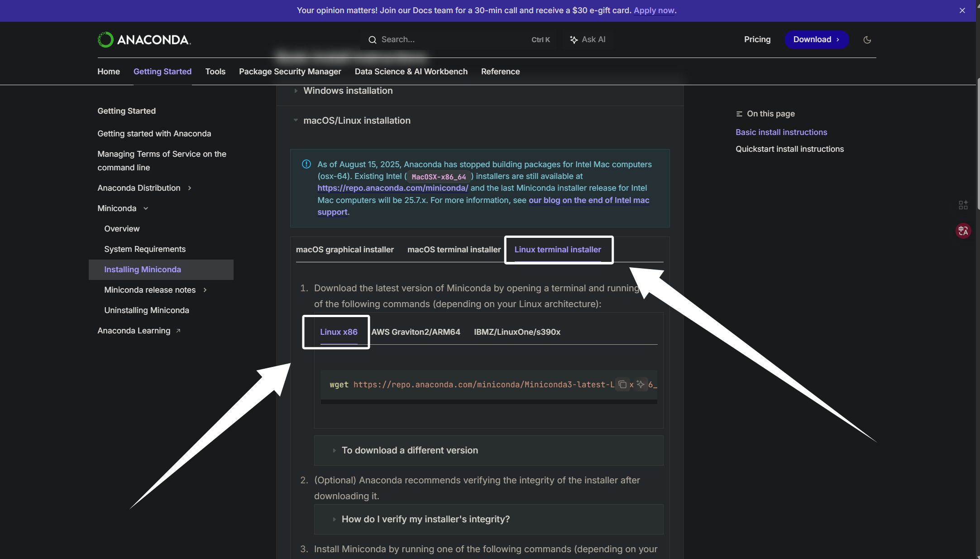The image size is (980, 559).
Task: Select macOS graphical installer tab
Action: [x=345, y=250]
